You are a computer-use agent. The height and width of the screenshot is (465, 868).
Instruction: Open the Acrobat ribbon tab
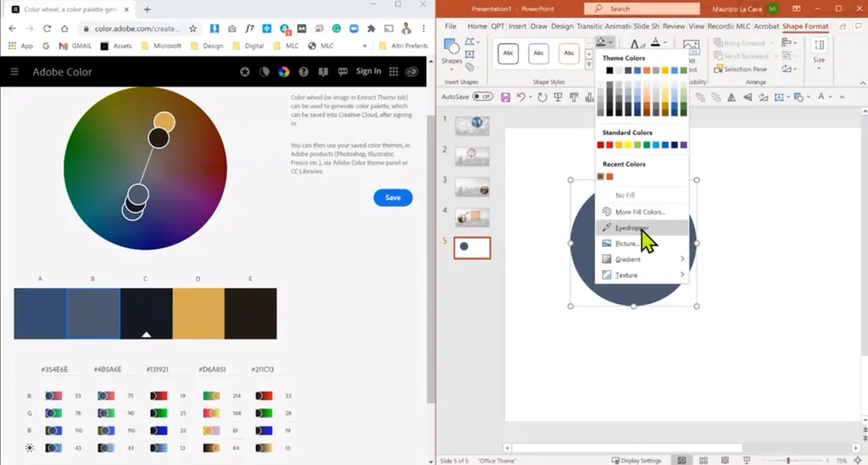(x=766, y=26)
